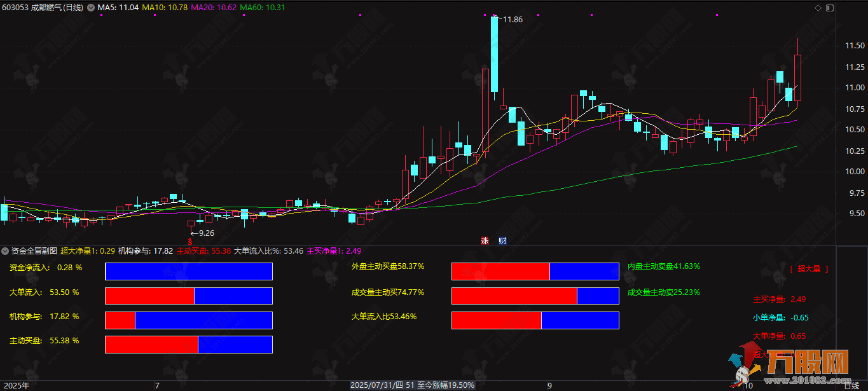Expand the 资金全冒副图 indicator dropdown arrow
This screenshot has width=868, height=391.
click(6, 251)
